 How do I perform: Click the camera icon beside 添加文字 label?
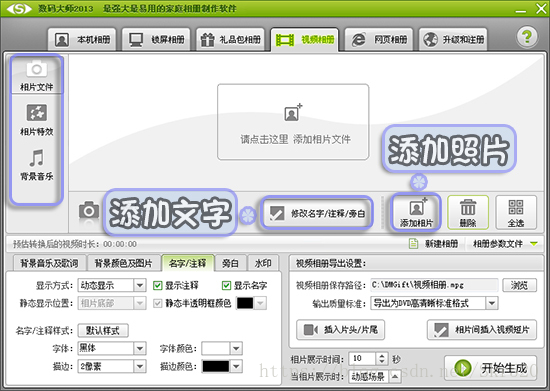[89, 210]
